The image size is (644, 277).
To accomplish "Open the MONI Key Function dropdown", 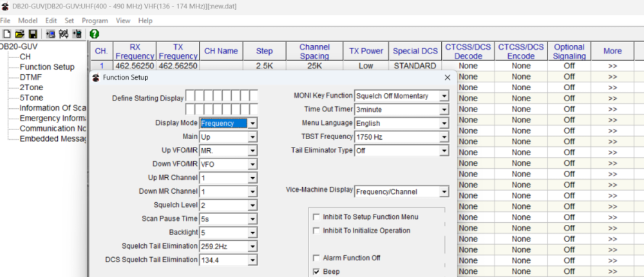I will (444, 96).
